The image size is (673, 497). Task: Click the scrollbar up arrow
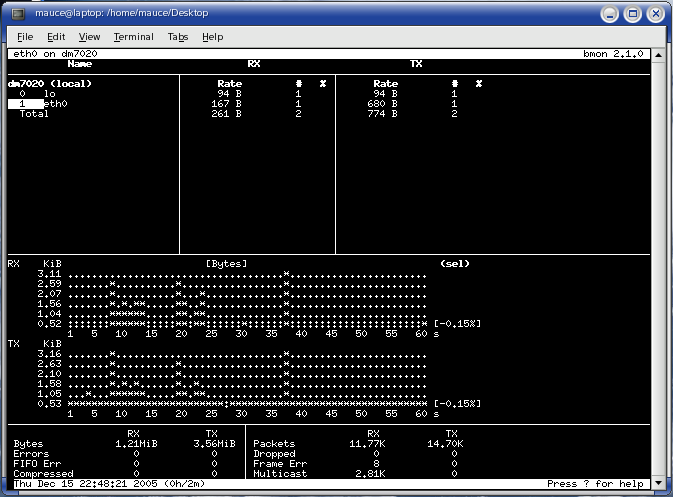658,55
